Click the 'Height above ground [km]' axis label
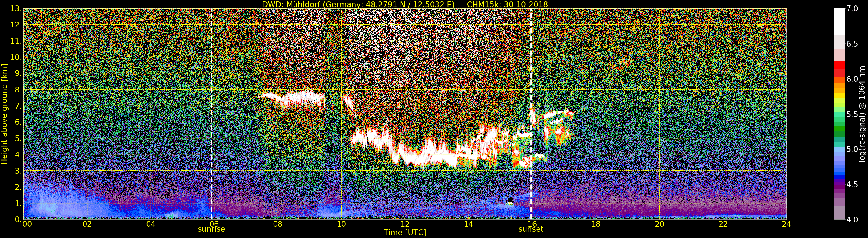Screen dimensions: 868x238 coord(4,114)
